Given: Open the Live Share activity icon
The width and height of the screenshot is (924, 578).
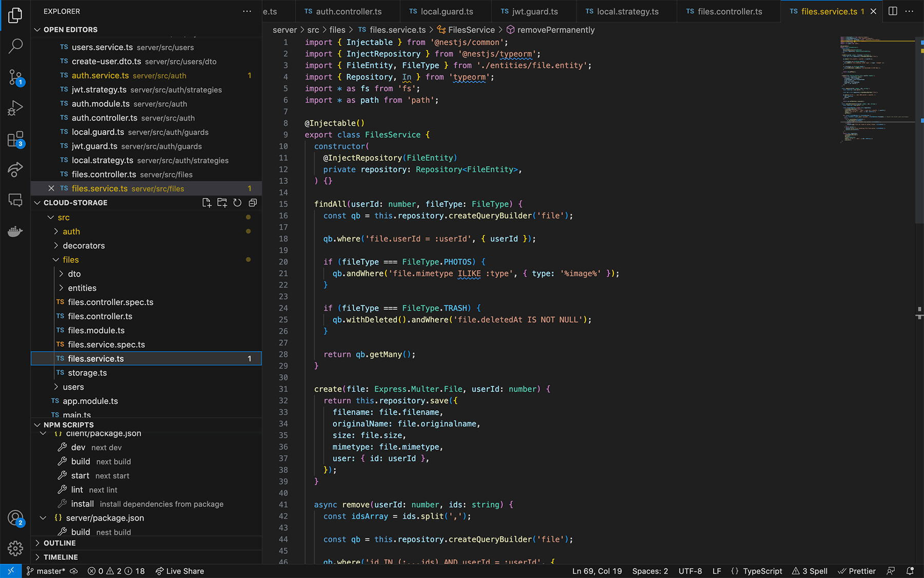Looking at the screenshot, I should coord(15,170).
